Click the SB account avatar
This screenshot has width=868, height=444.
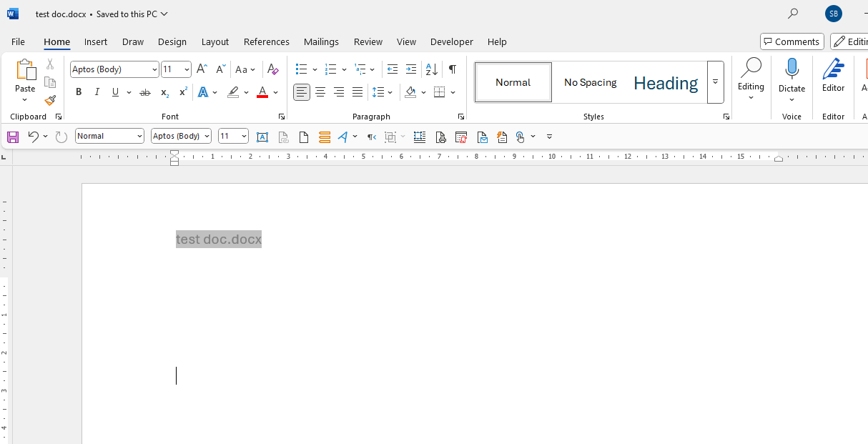pyautogui.click(x=833, y=14)
